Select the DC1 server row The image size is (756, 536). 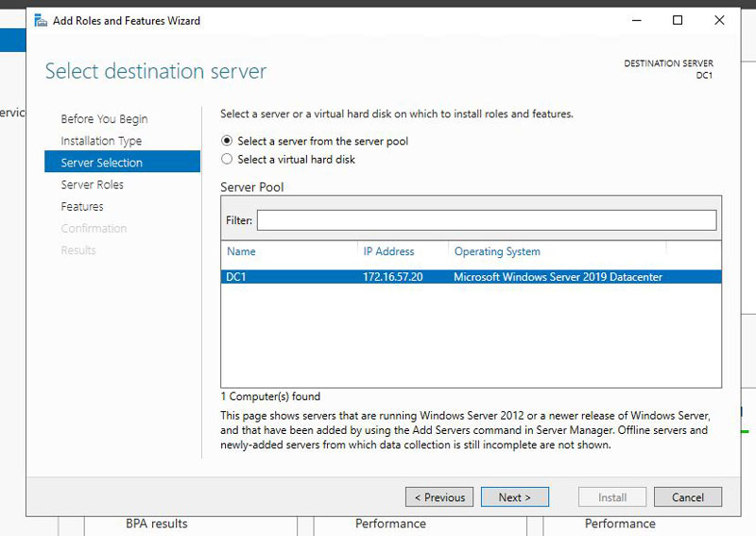pyautogui.click(x=471, y=277)
